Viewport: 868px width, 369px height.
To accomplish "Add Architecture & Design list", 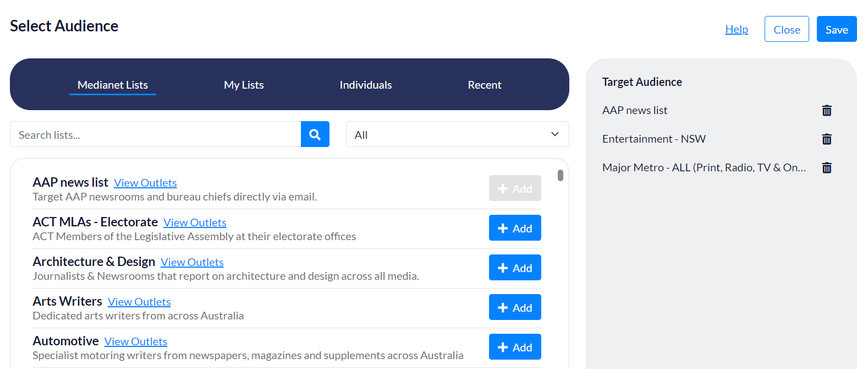I will (x=515, y=268).
